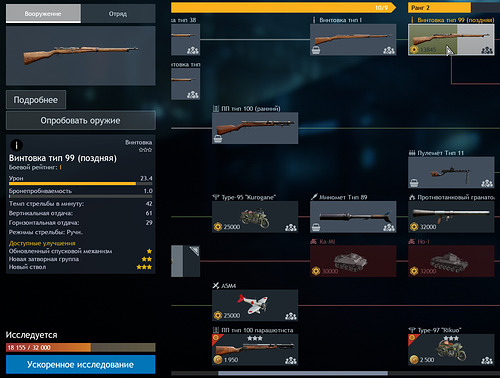Open the Отряд tab
The height and width of the screenshot is (378, 500).
pyautogui.click(x=118, y=14)
